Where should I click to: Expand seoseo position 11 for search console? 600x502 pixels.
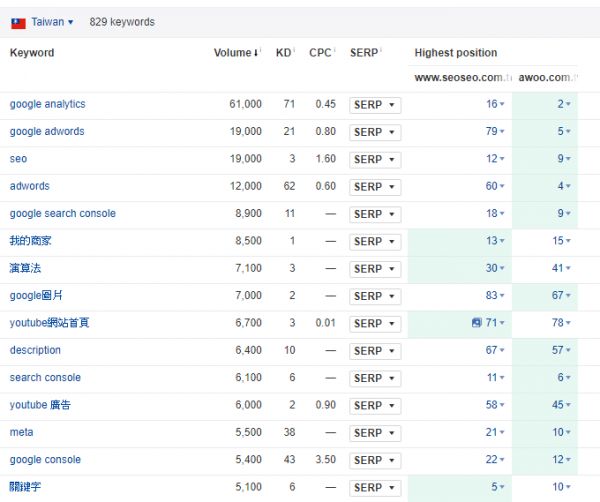(496, 377)
